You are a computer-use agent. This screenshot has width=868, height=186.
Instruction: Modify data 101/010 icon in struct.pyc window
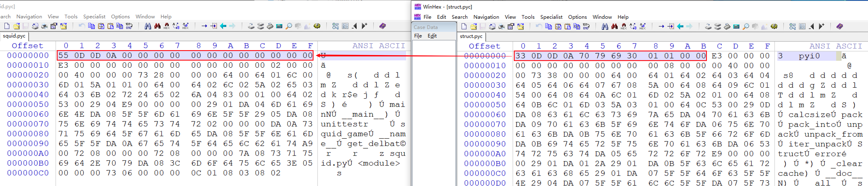(x=586, y=26)
